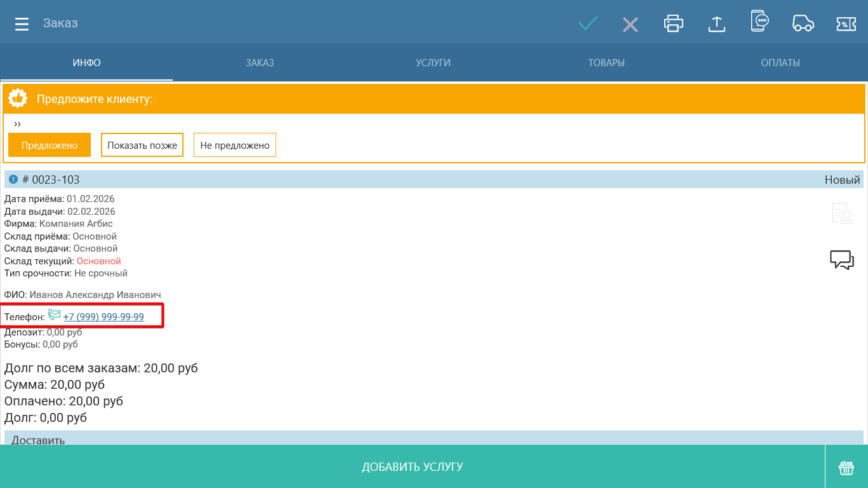Viewport: 868px width, 488px height.
Task: Switch to the ЗАКАЗ tab
Action: (x=260, y=63)
